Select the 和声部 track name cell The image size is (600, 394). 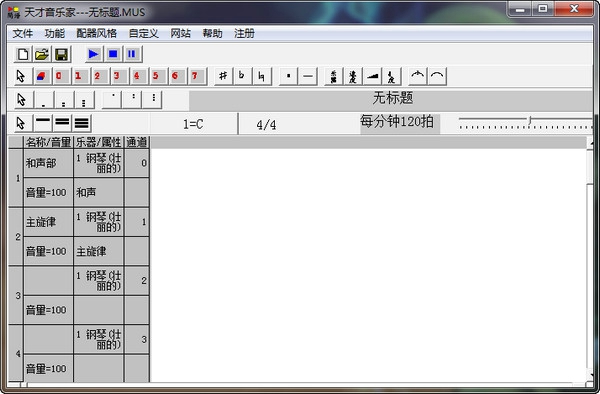click(48, 163)
